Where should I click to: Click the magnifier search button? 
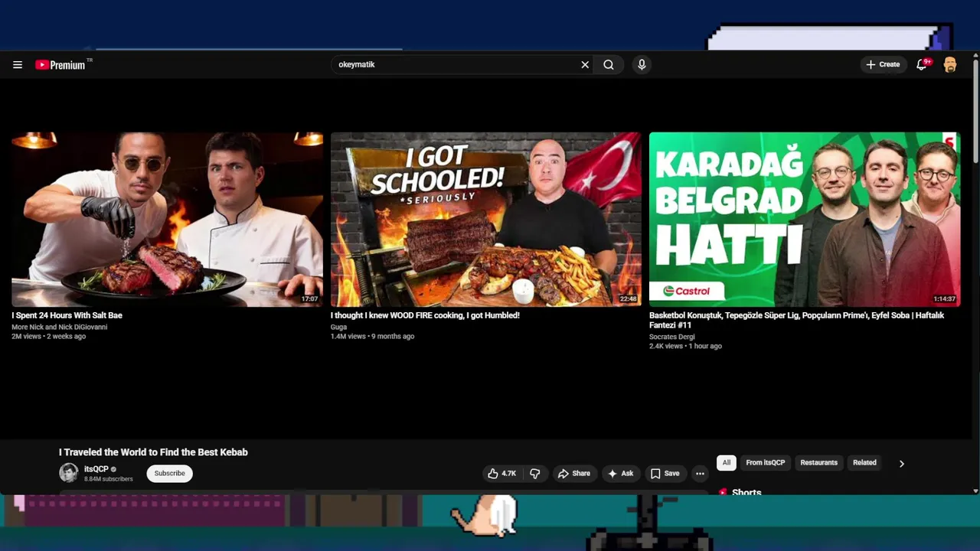click(609, 65)
